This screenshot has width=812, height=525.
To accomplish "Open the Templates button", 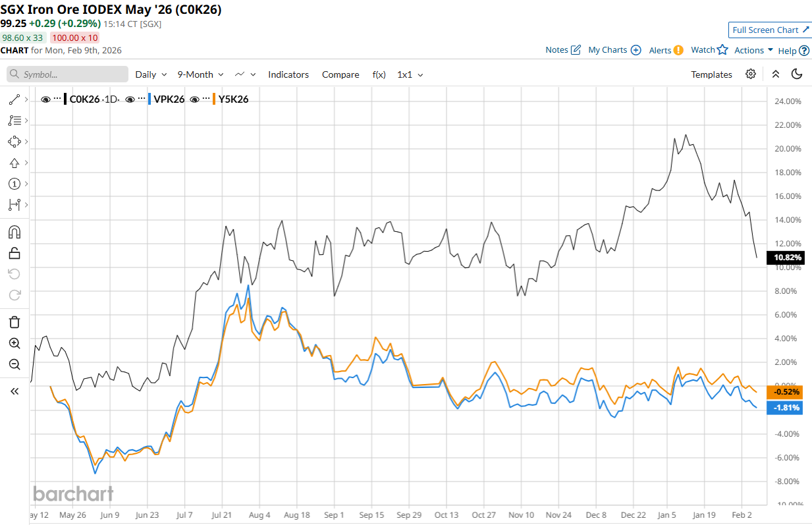I will click(x=711, y=74).
